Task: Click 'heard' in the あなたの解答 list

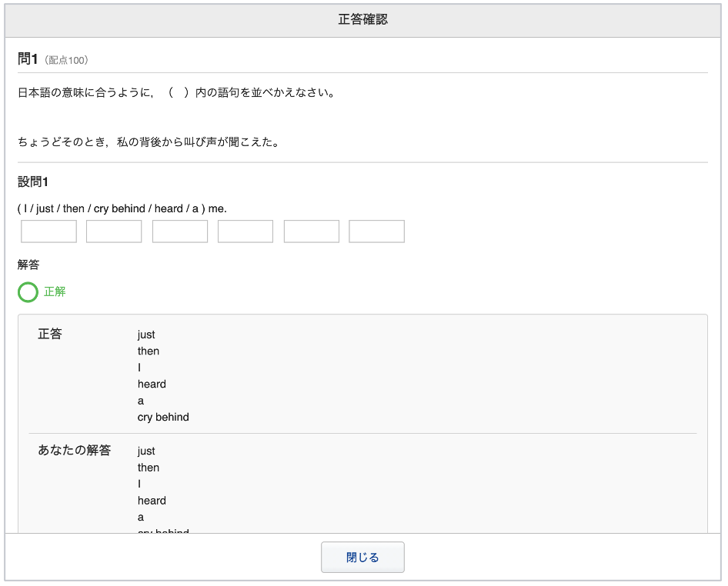Action: [152, 501]
